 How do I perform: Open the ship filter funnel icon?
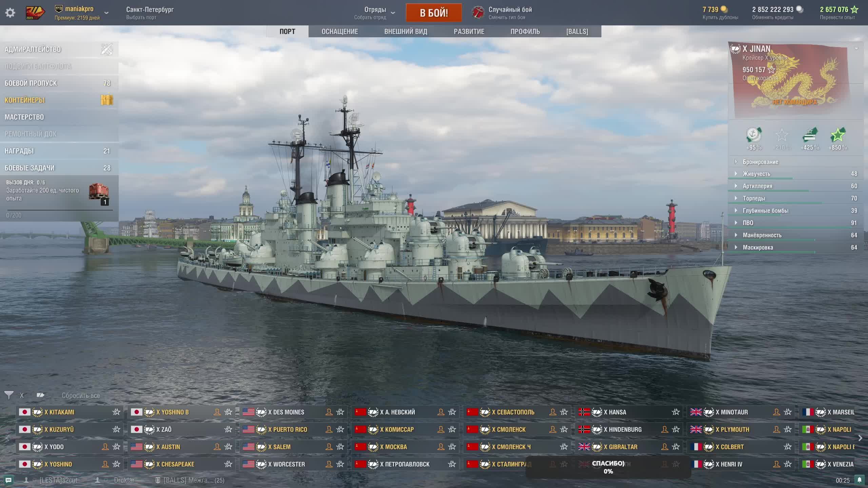pyautogui.click(x=9, y=395)
